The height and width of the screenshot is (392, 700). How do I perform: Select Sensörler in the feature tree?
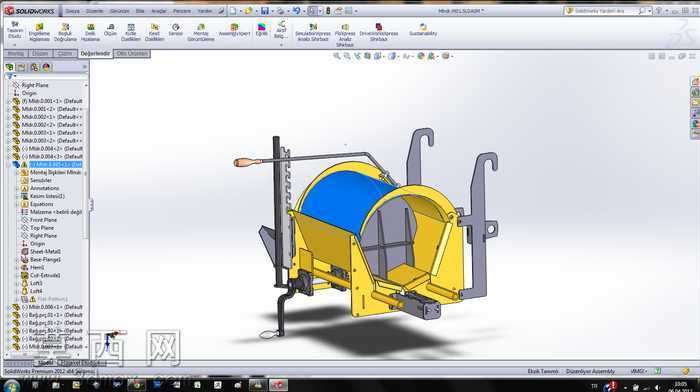(x=41, y=180)
